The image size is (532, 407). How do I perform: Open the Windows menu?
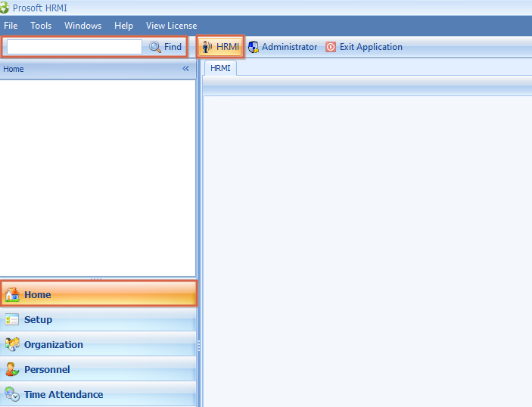click(x=83, y=26)
